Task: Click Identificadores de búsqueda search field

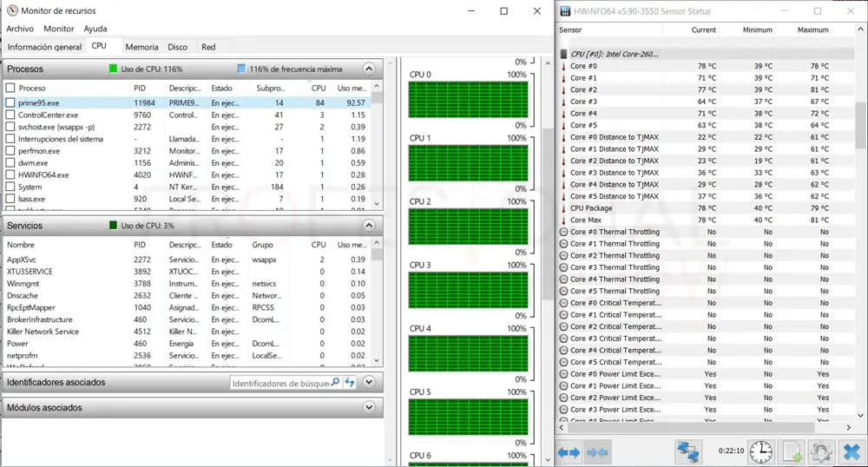Action: (x=280, y=383)
